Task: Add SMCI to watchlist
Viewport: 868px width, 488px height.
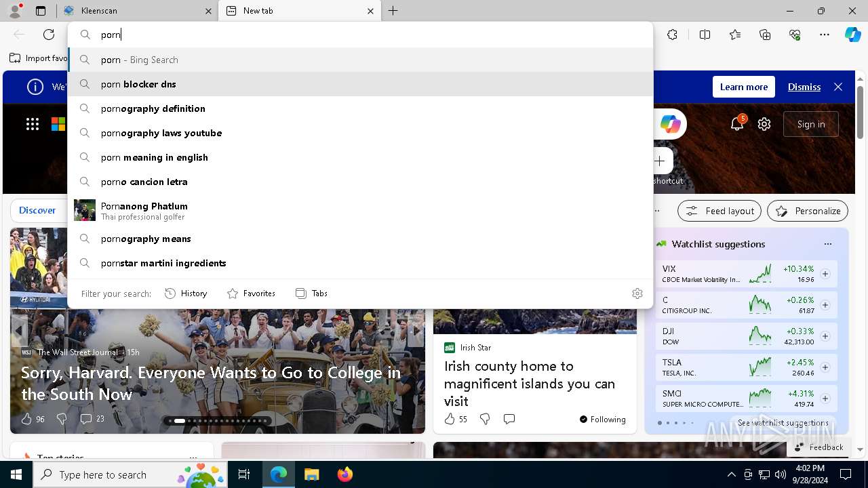Action: tap(825, 399)
